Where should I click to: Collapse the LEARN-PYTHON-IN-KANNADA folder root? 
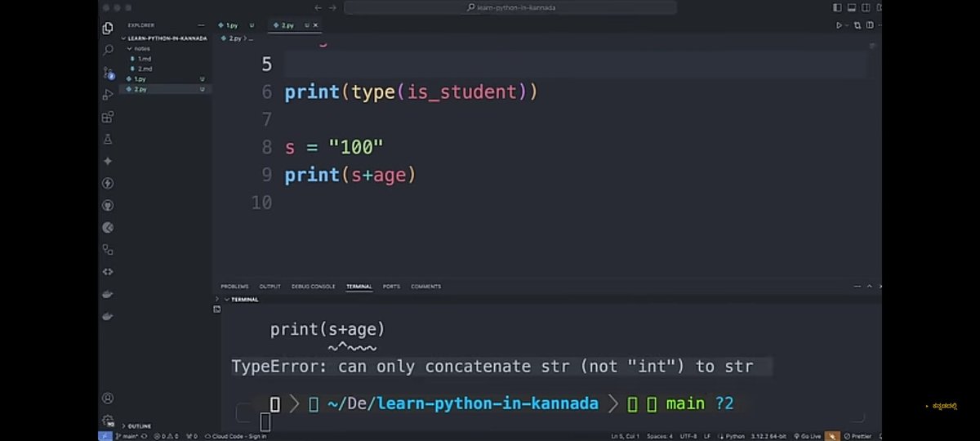click(166, 38)
